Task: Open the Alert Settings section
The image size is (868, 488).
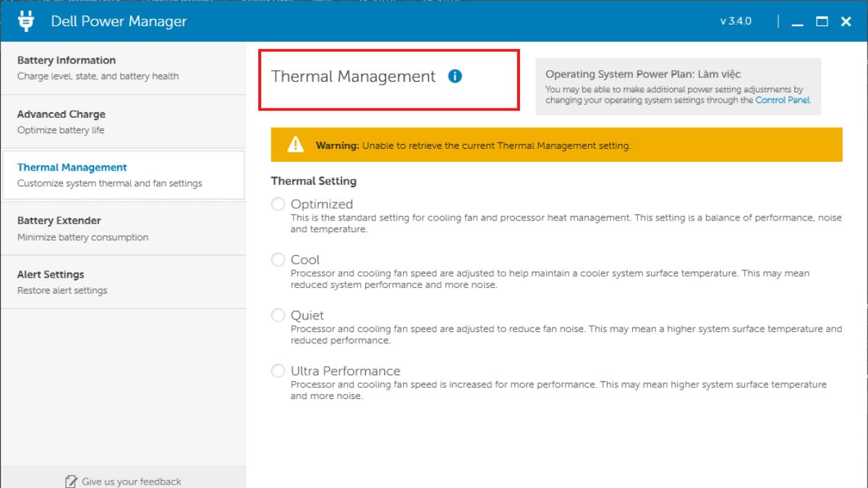Action: (123, 282)
